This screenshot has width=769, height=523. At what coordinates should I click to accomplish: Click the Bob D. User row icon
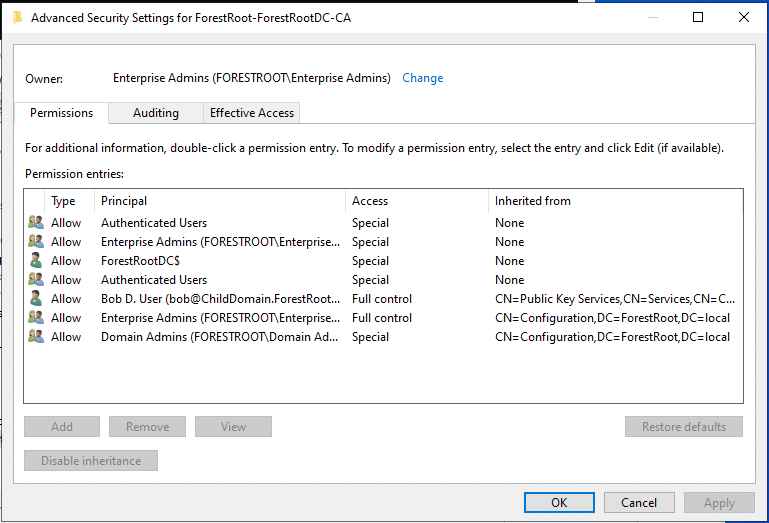coord(35,299)
